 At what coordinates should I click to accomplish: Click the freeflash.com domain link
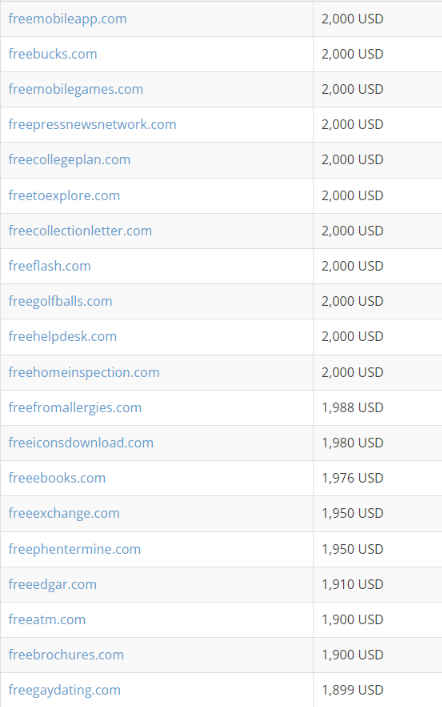50,266
